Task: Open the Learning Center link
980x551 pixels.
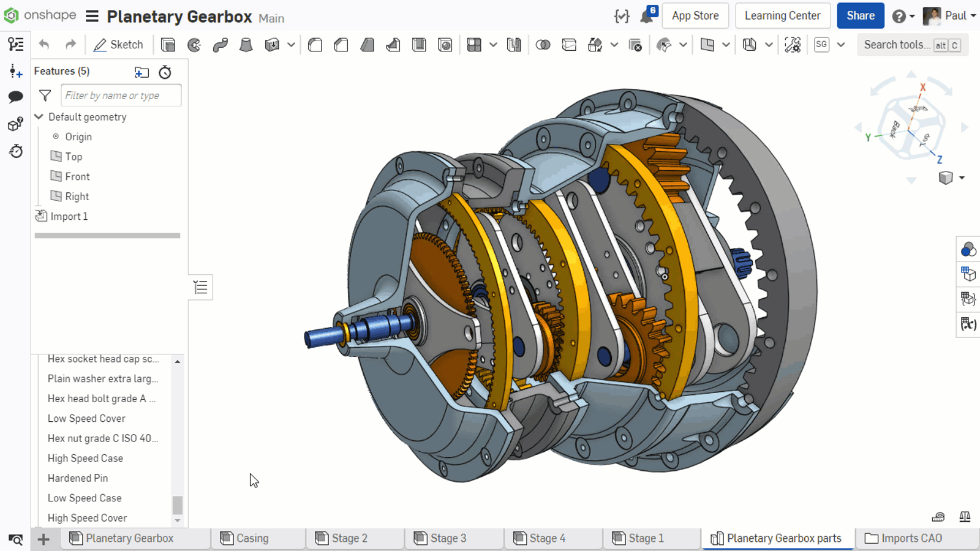Action: 782,16
